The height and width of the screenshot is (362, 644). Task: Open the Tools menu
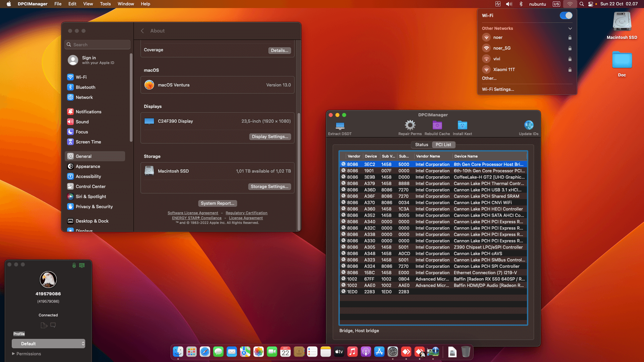(x=105, y=4)
